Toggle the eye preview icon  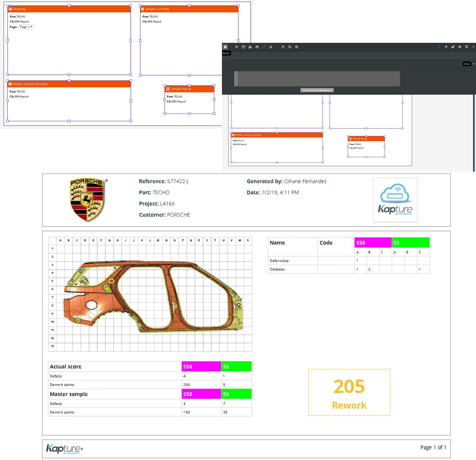click(446, 47)
